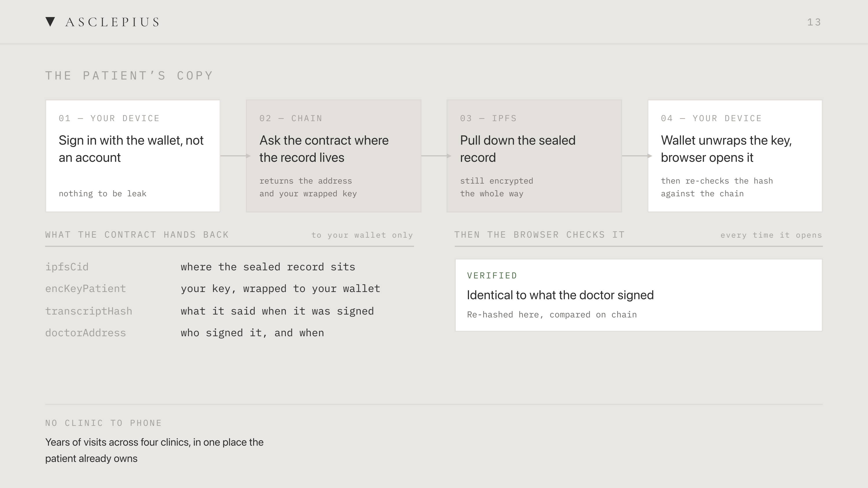The width and height of the screenshot is (868, 488).
Task: Click 'THE PATIENT'S COPY' section heading
Action: tap(129, 75)
